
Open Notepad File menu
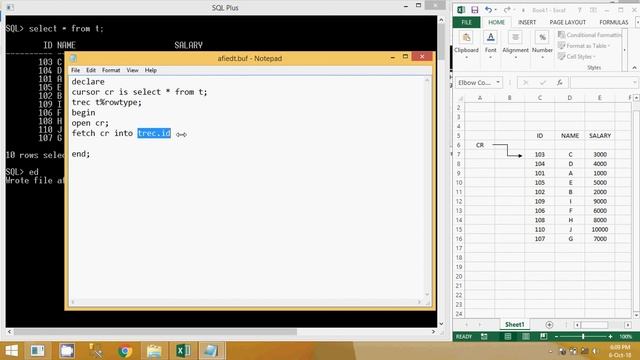pyautogui.click(x=76, y=70)
